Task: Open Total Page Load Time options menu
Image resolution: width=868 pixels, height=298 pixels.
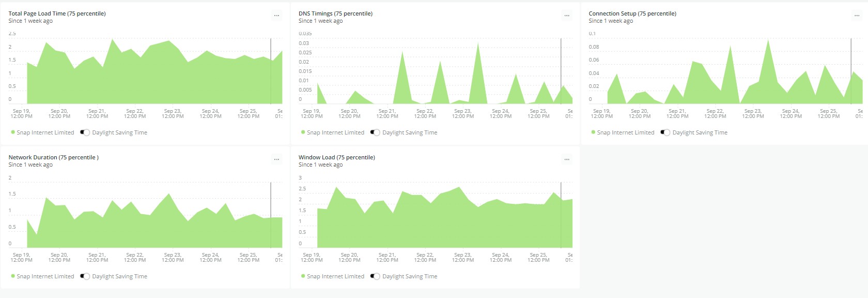Action: [276, 16]
